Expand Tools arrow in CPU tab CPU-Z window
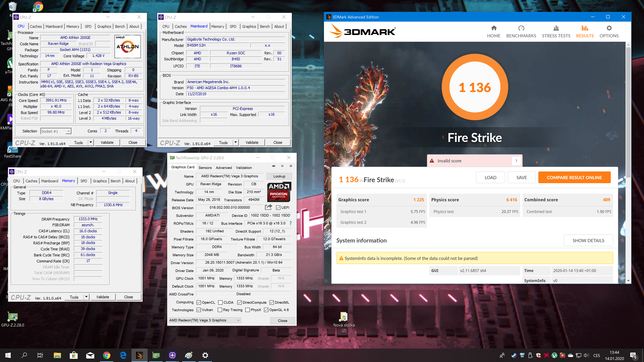 (x=91, y=142)
